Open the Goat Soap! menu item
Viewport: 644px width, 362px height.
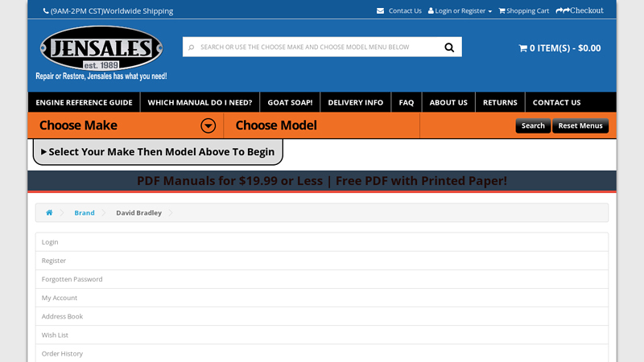(x=290, y=103)
